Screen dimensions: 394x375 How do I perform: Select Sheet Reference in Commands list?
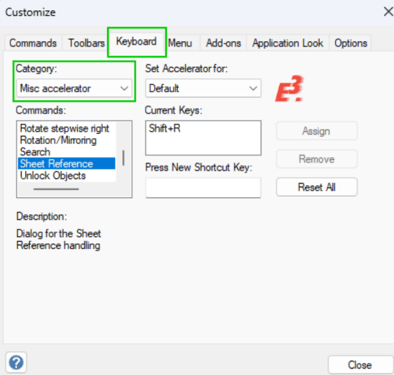click(67, 164)
